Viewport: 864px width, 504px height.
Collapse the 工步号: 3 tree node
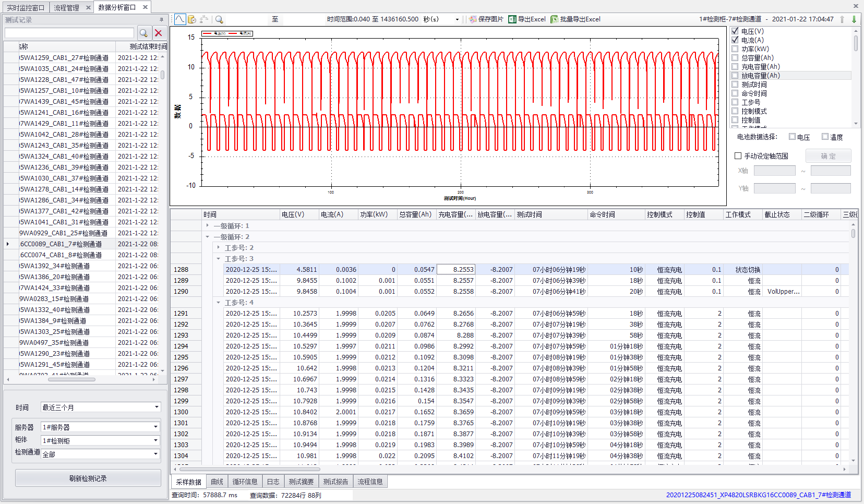click(218, 258)
